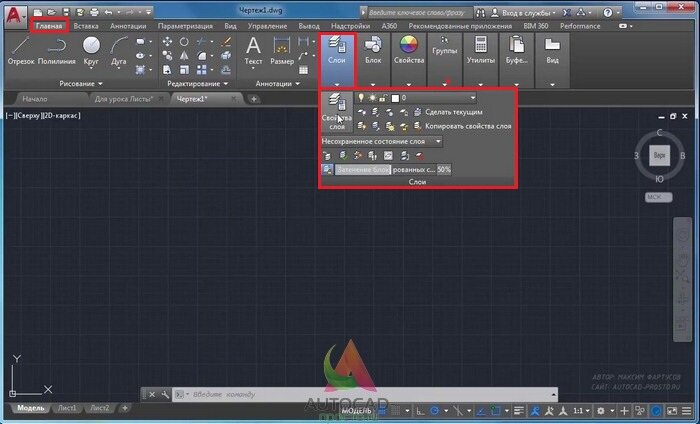Expand the Утилиты panel
The height and width of the screenshot is (424, 700).
click(480, 84)
